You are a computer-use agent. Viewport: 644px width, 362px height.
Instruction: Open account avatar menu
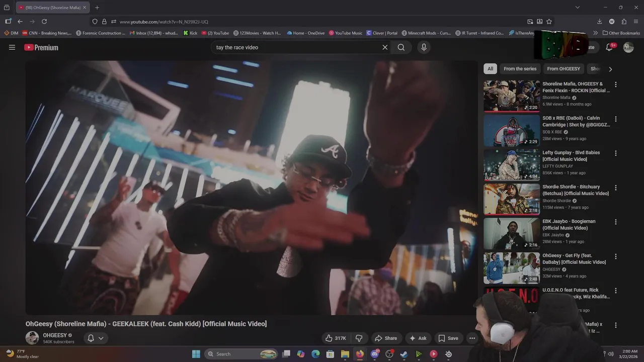[x=628, y=47]
